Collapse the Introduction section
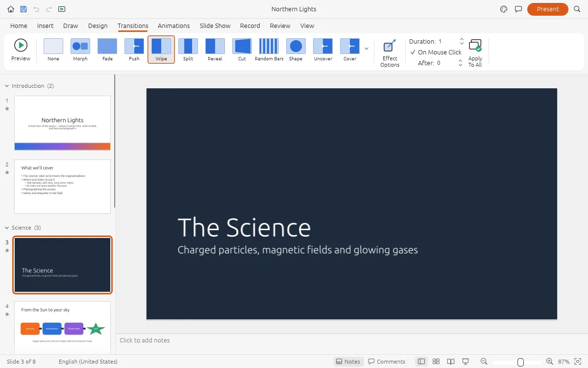The image size is (588, 368). (x=7, y=86)
